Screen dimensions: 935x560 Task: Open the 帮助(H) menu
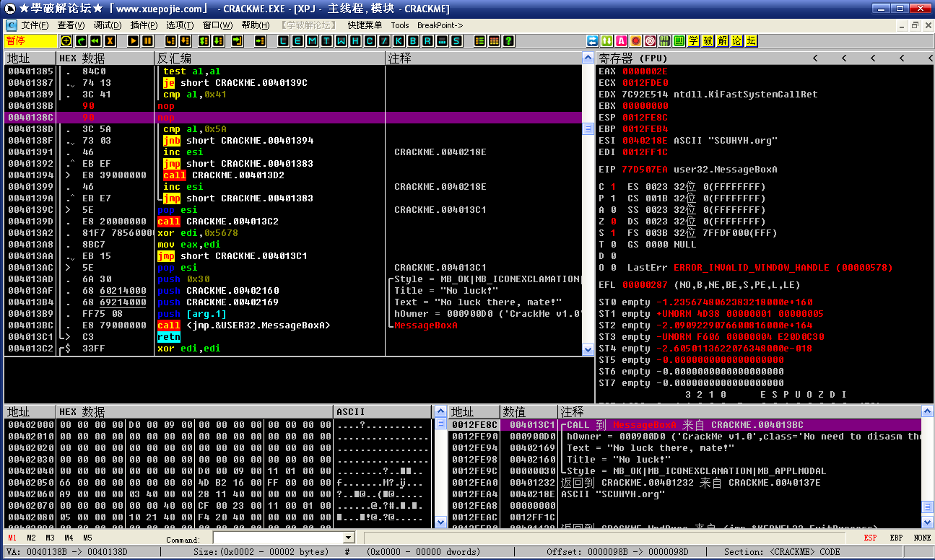(255, 25)
